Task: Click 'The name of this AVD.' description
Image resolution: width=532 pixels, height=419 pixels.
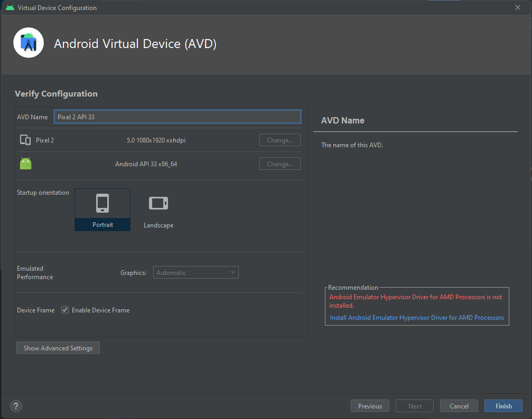Action: [352, 145]
